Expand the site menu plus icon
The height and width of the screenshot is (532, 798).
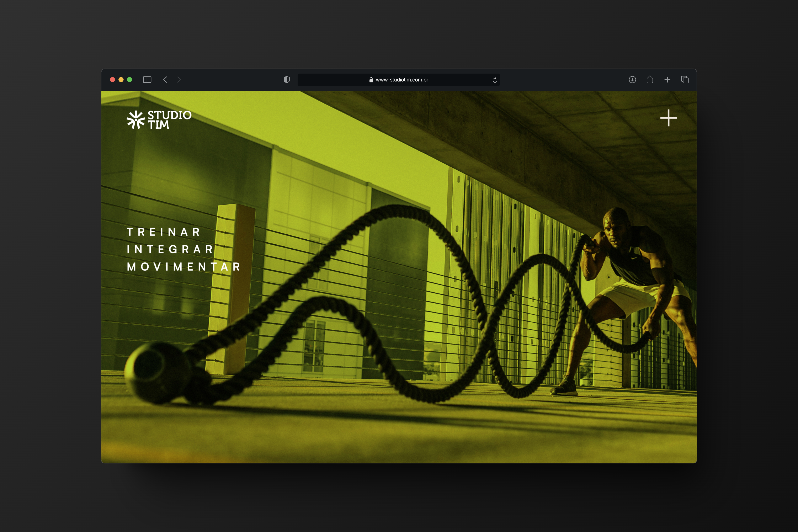click(x=668, y=118)
